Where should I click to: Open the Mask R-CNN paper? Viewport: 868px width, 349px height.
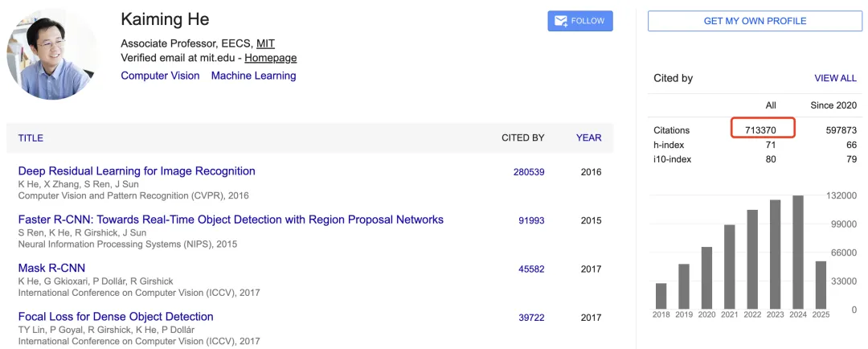pos(51,268)
